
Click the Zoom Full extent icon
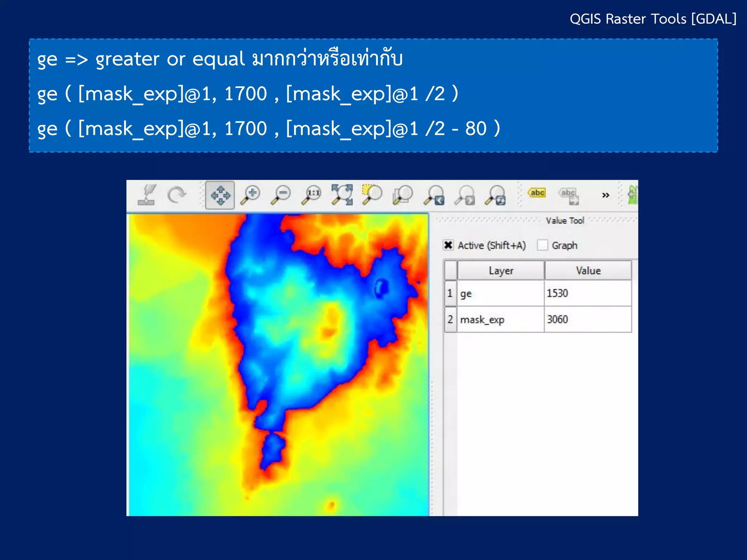coord(342,195)
